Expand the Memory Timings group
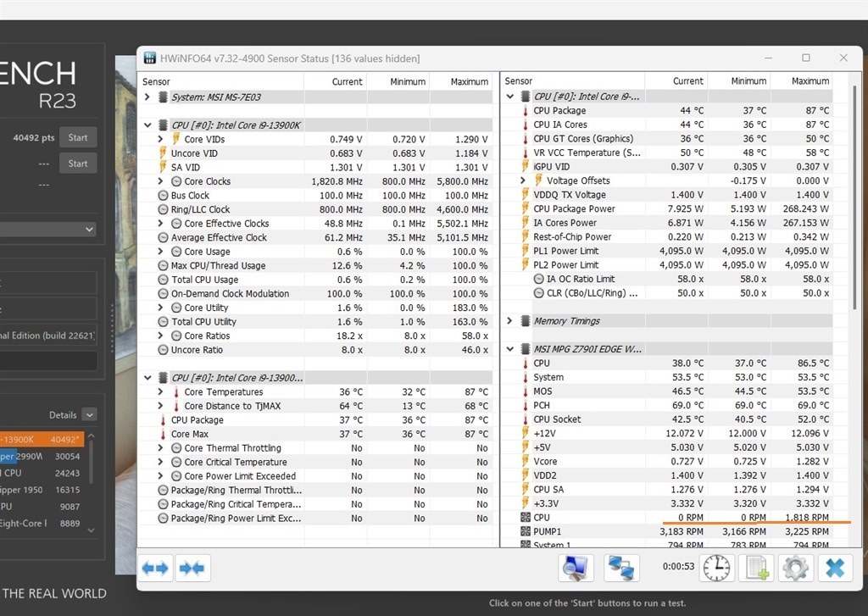The width and height of the screenshot is (868, 616). [509, 321]
